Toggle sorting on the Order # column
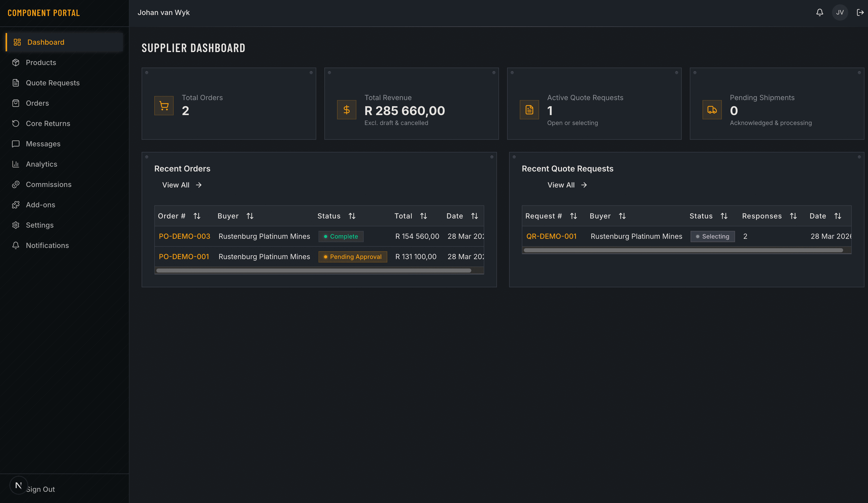The width and height of the screenshot is (868, 503). click(197, 216)
